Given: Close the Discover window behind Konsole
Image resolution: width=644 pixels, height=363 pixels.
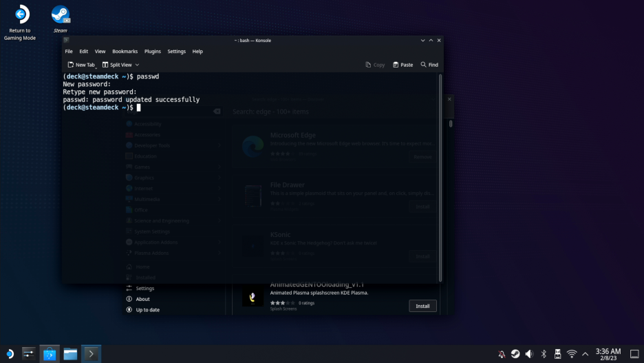Looking at the screenshot, I should coord(449,99).
